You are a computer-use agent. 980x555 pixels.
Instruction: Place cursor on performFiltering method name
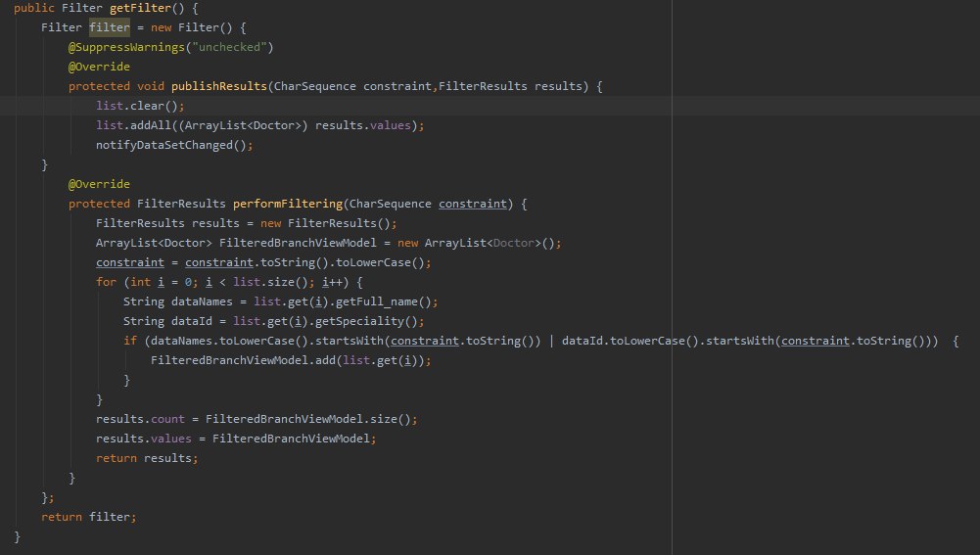point(288,204)
